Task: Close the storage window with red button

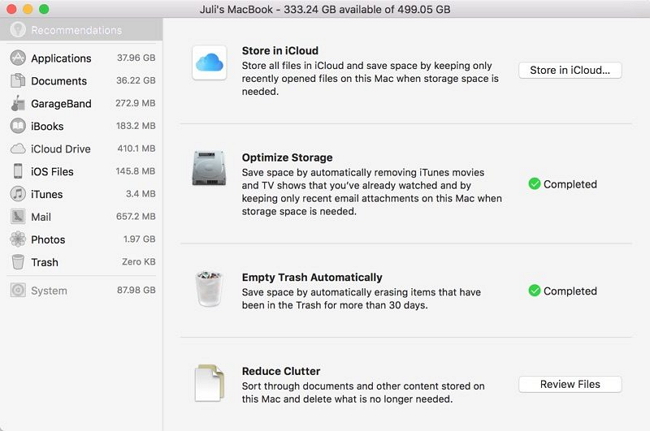Action: (x=12, y=9)
